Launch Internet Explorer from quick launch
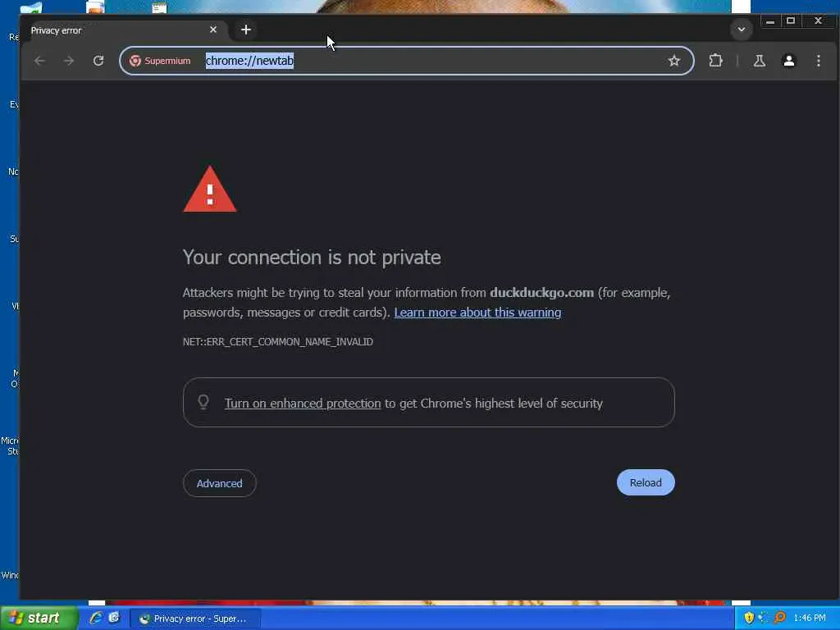 coord(96,618)
